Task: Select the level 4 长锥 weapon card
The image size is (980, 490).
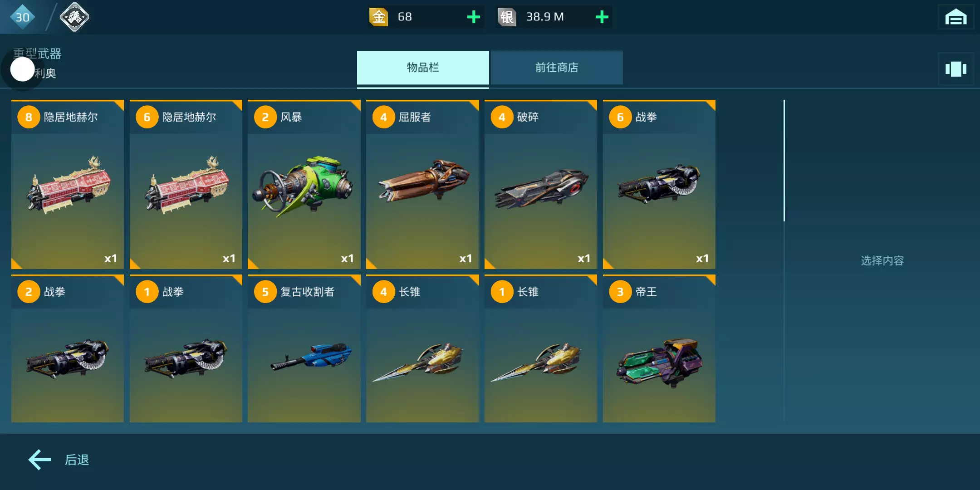Action: click(x=422, y=348)
